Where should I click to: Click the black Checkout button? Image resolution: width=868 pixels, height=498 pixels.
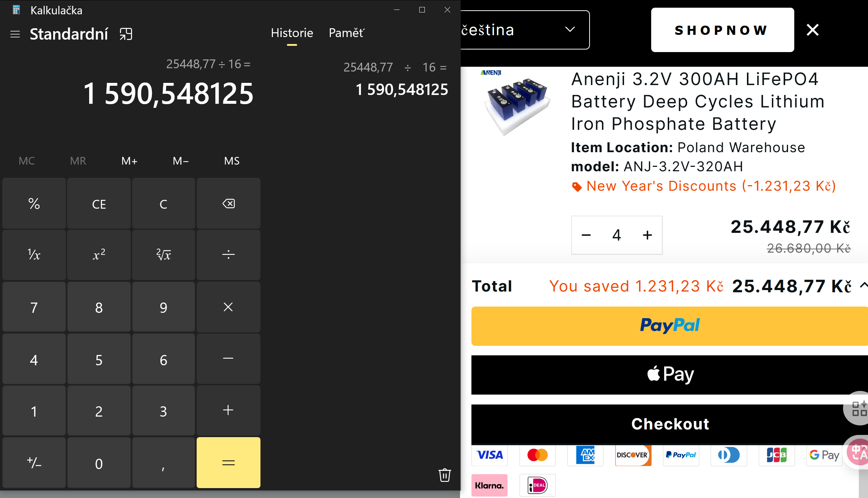point(670,424)
